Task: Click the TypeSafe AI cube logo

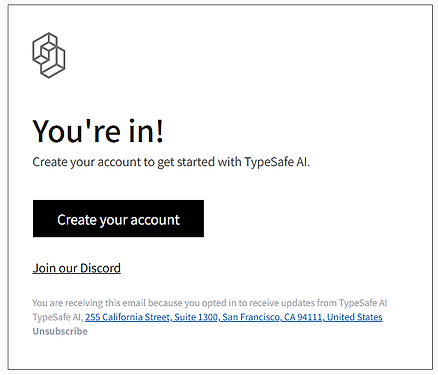Action: click(49, 55)
